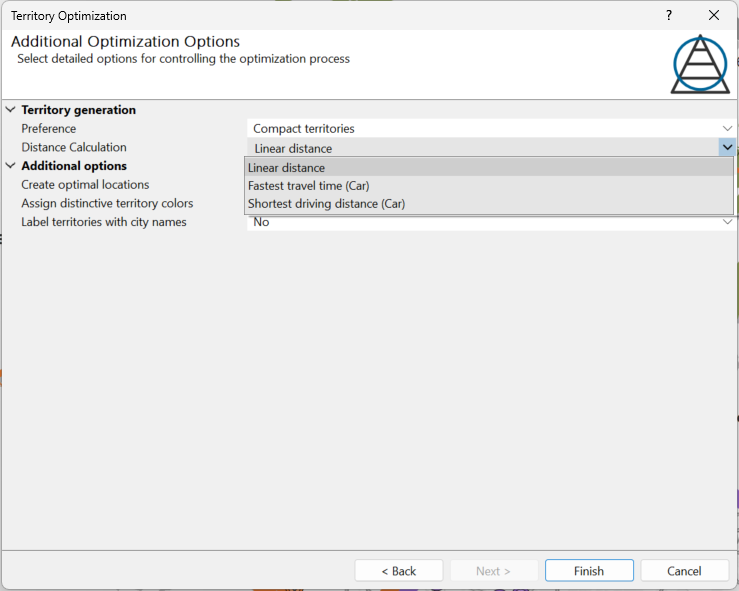Screen dimensions: 739x591
Task: Open the Compact territories preference dropdown arrow
Action: pyautogui.click(x=727, y=129)
